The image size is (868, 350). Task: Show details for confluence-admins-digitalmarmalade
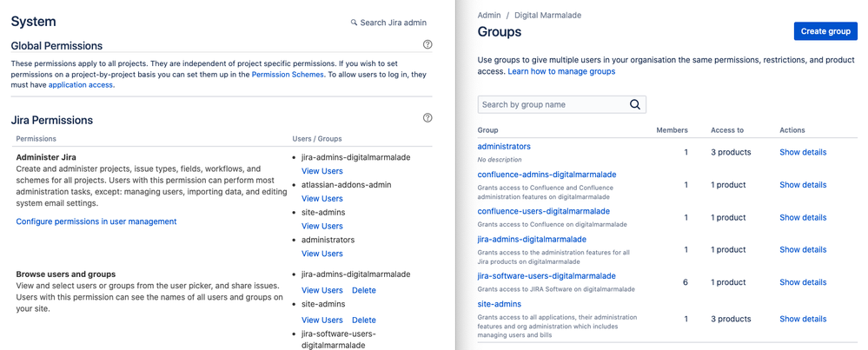tap(803, 185)
